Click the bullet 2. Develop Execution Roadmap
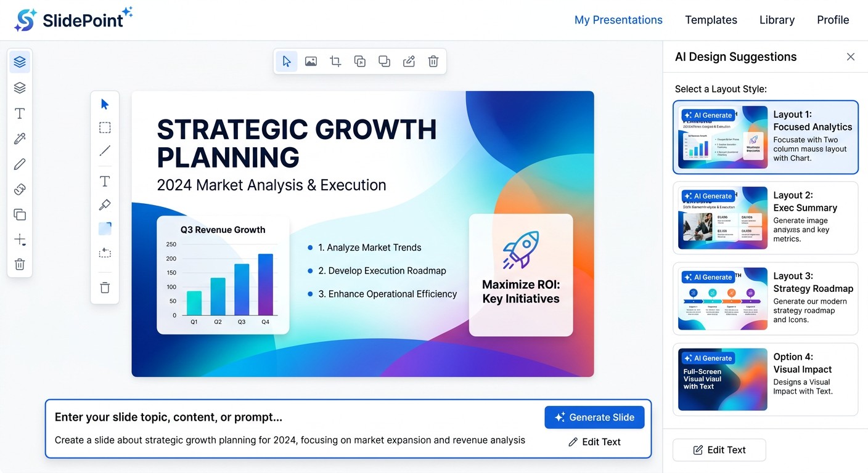Image resolution: width=868 pixels, height=473 pixels. 382,271
